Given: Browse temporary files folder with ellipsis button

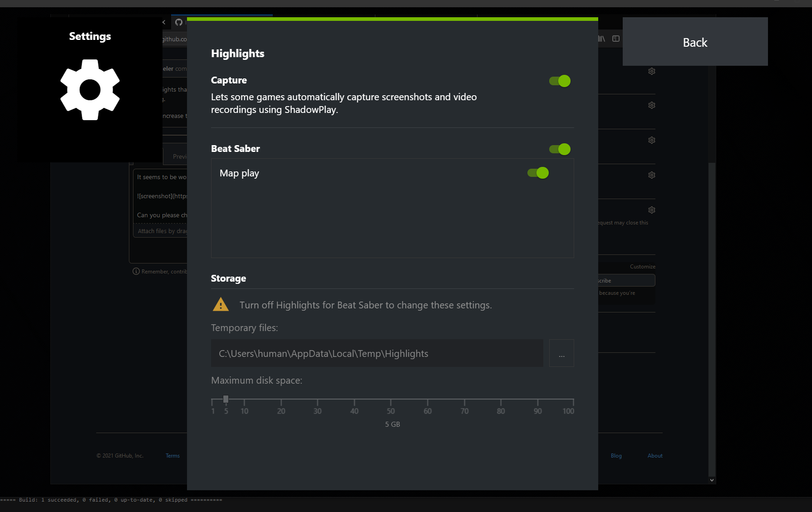Looking at the screenshot, I should tap(561, 353).
